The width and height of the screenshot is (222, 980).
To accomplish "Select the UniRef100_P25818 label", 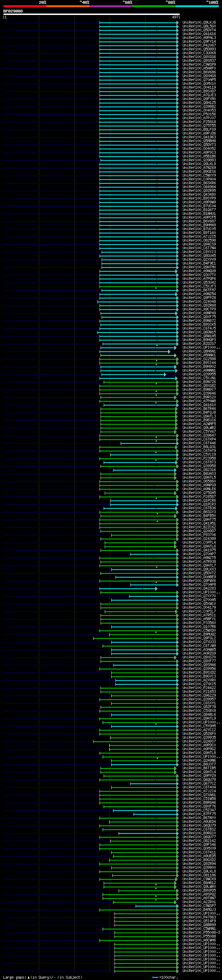I will pos(199,122).
